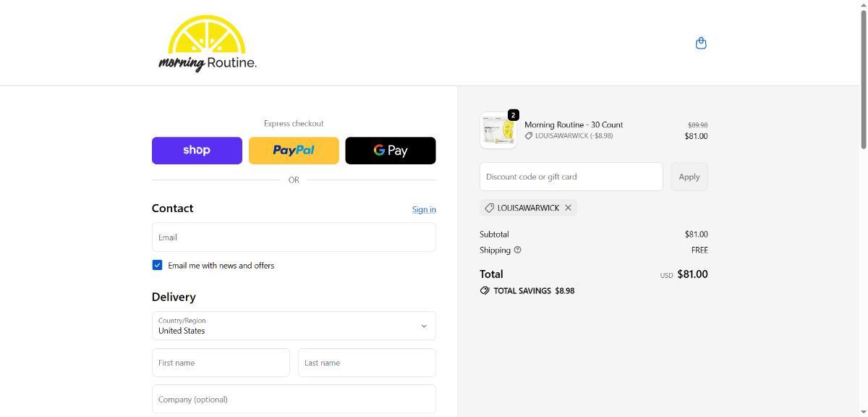Open the shopping bag cart icon

(700, 43)
